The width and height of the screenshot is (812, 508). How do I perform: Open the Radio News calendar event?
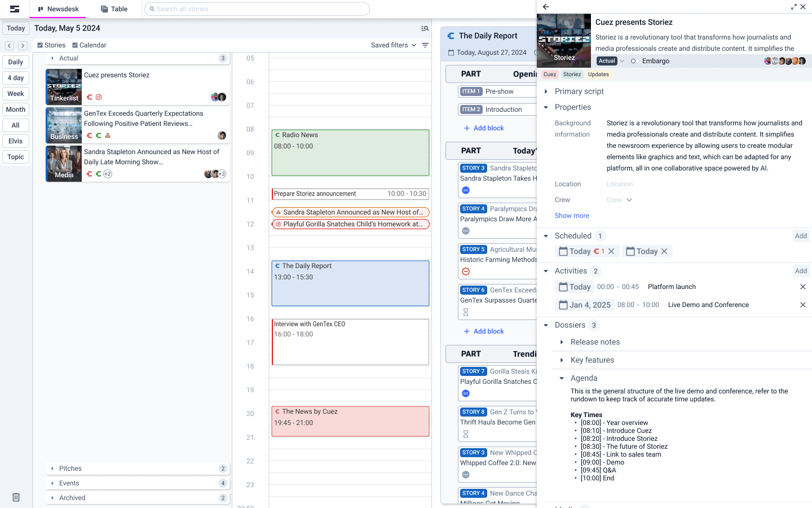pos(350,152)
